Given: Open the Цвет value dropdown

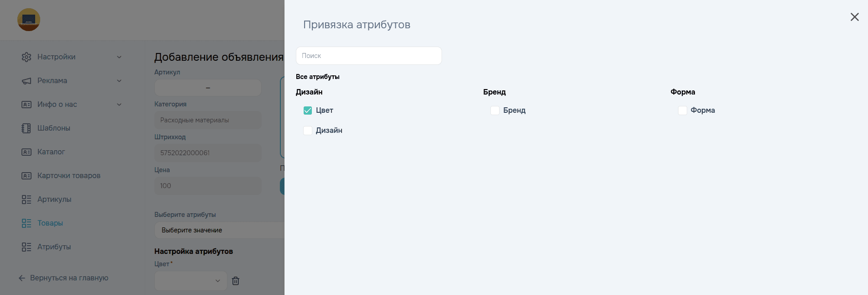Looking at the screenshot, I should click(190, 281).
